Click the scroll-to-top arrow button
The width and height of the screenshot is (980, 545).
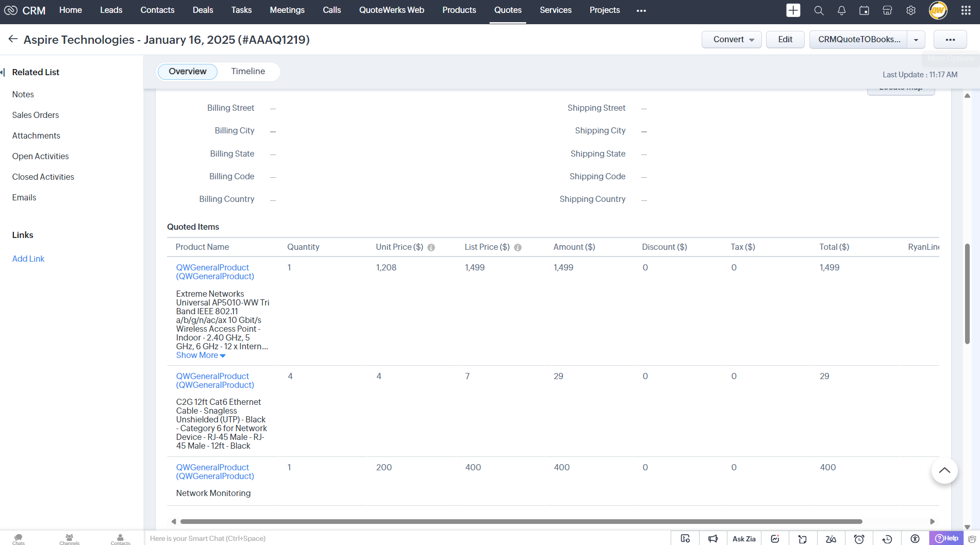[x=944, y=470]
